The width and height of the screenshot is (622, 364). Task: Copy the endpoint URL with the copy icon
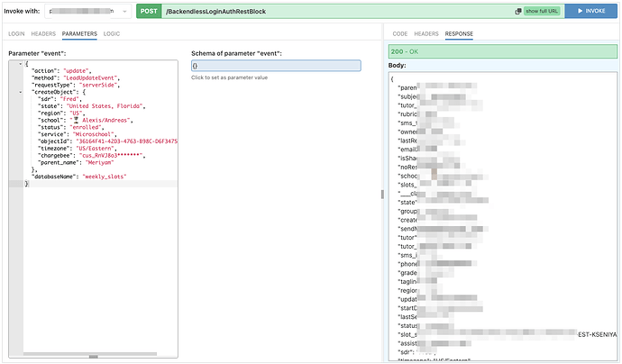pyautogui.click(x=517, y=12)
